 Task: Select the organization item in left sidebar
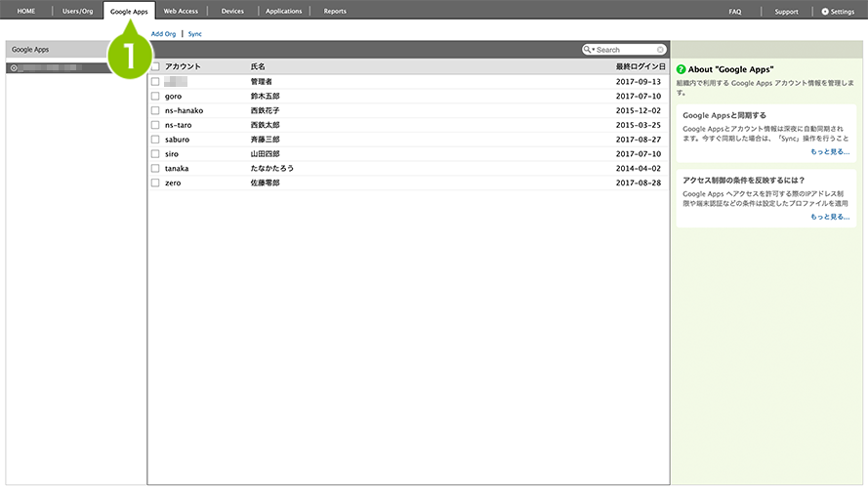tap(59, 68)
